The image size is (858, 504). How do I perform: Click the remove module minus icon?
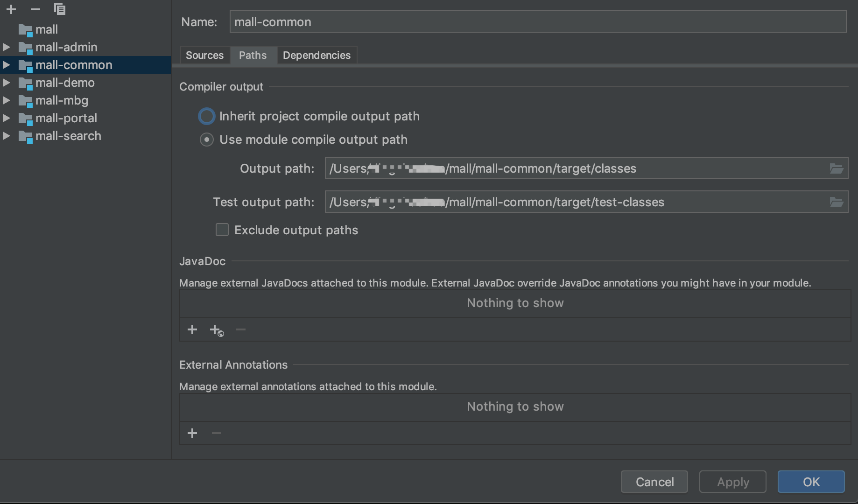pyautogui.click(x=35, y=9)
